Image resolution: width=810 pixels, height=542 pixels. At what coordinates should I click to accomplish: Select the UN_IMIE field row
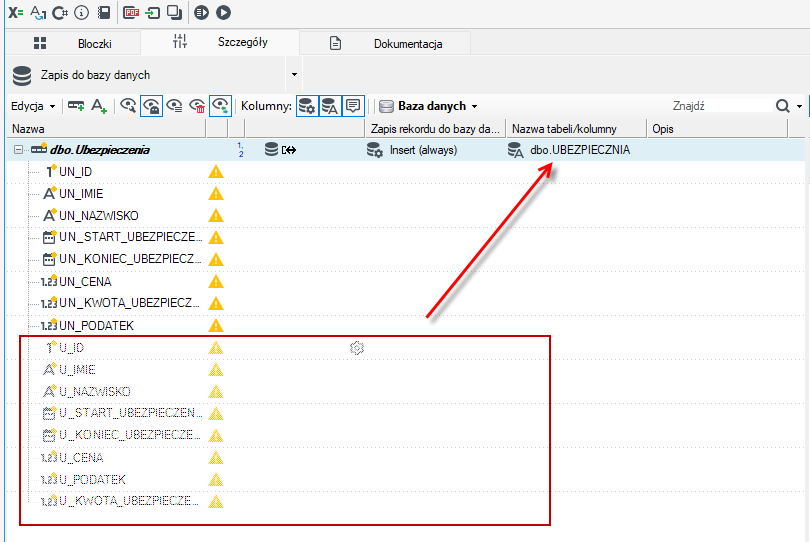(406, 194)
